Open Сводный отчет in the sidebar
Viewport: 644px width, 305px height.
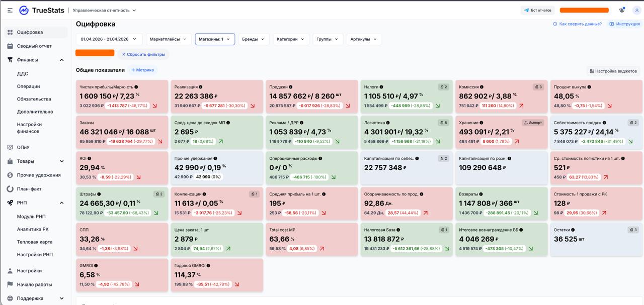point(34,46)
